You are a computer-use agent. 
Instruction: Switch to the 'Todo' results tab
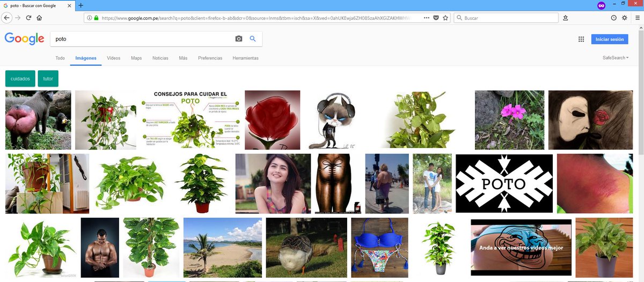pyautogui.click(x=60, y=58)
